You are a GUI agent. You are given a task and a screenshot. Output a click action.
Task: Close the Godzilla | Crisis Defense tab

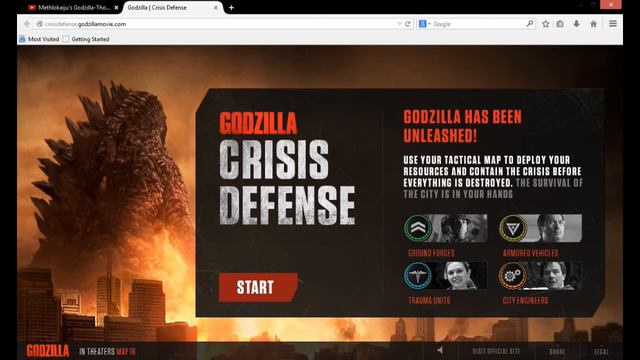(x=216, y=7)
